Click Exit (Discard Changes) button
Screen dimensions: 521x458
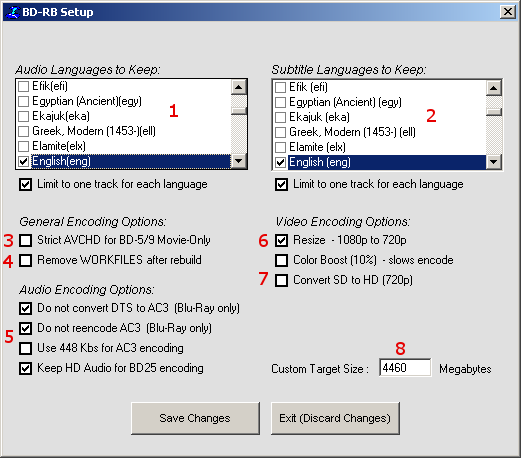(x=335, y=418)
